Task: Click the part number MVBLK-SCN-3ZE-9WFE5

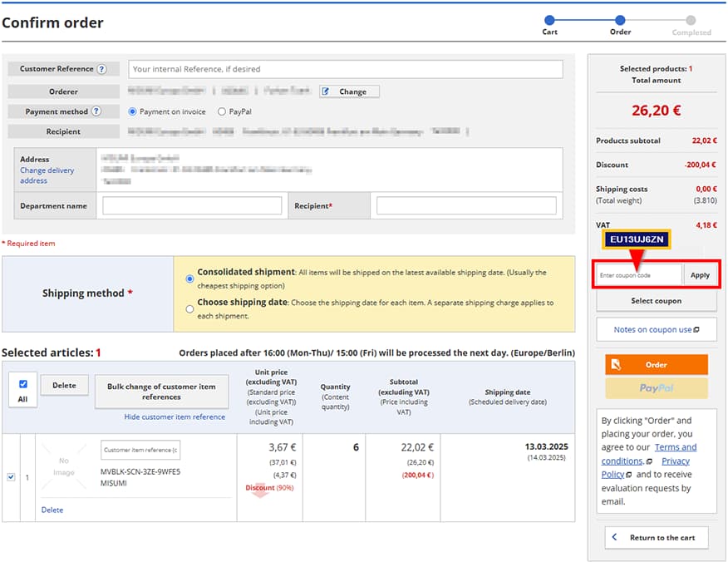Action: pyautogui.click(x=140, y=471)
